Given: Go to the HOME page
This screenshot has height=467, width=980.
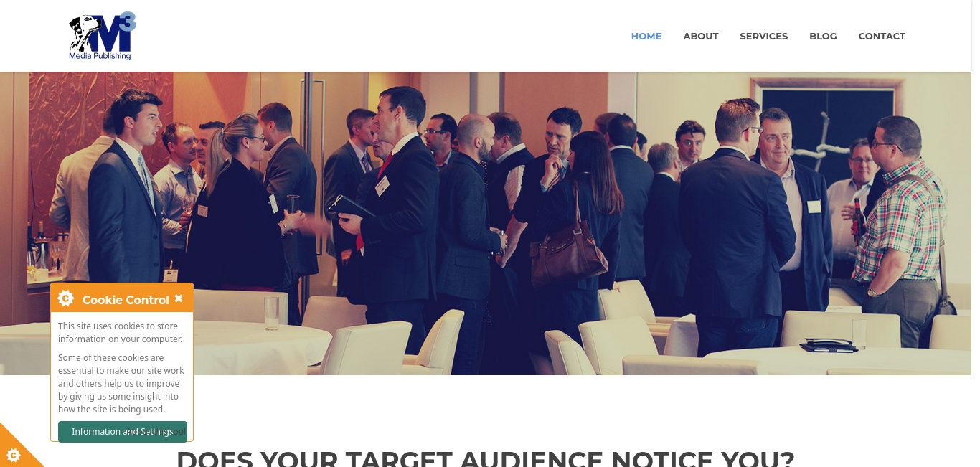Looking at the screenshot, I should click(x=646, y=36).
